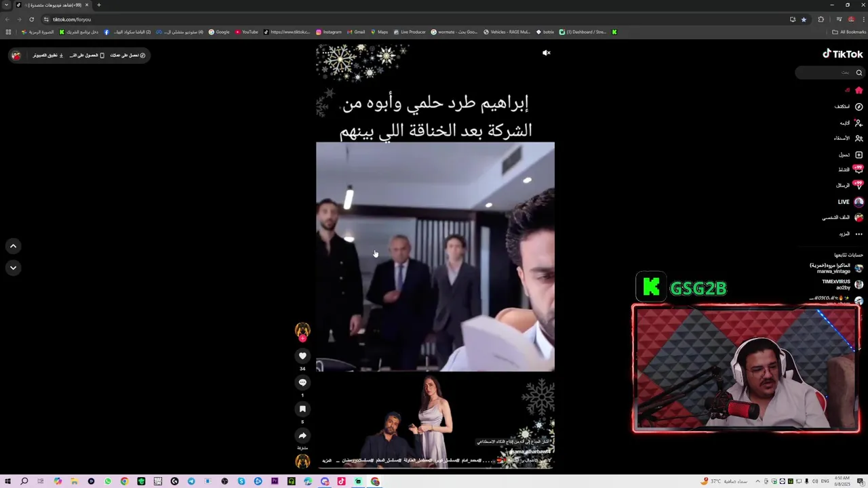Go to the next video with down arrow
This screenshot has width=868, height=488.
13,268
